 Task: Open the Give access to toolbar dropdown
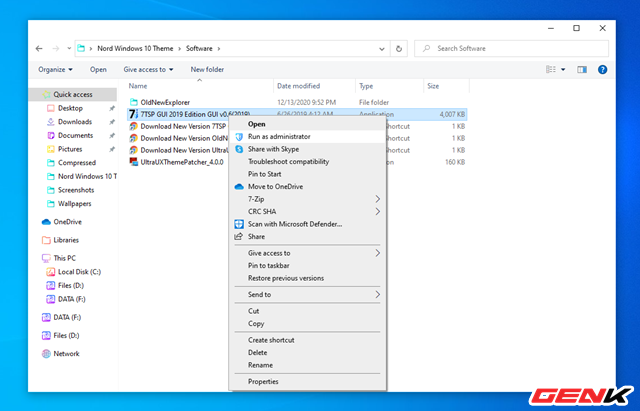pyautogui.click(x=148, y=69)
